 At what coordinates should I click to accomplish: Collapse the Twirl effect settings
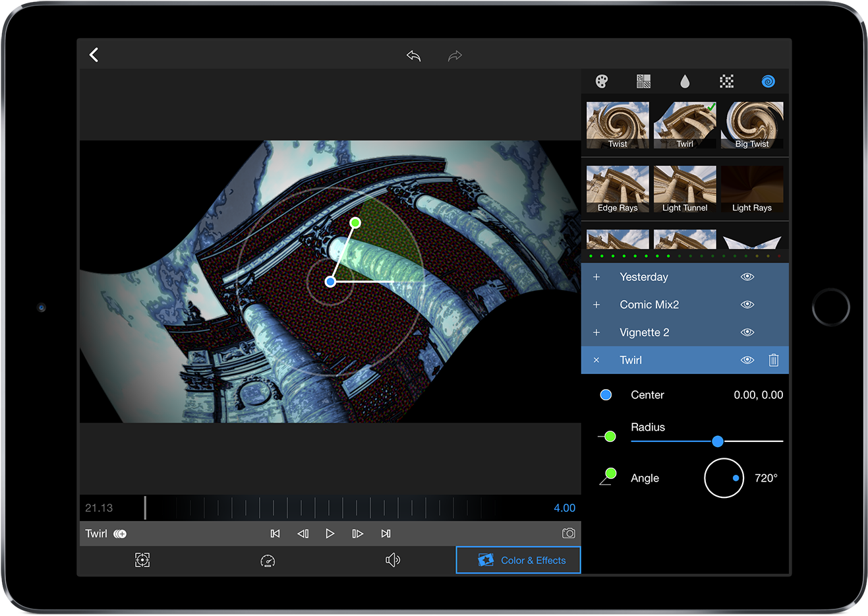point(596,360)
